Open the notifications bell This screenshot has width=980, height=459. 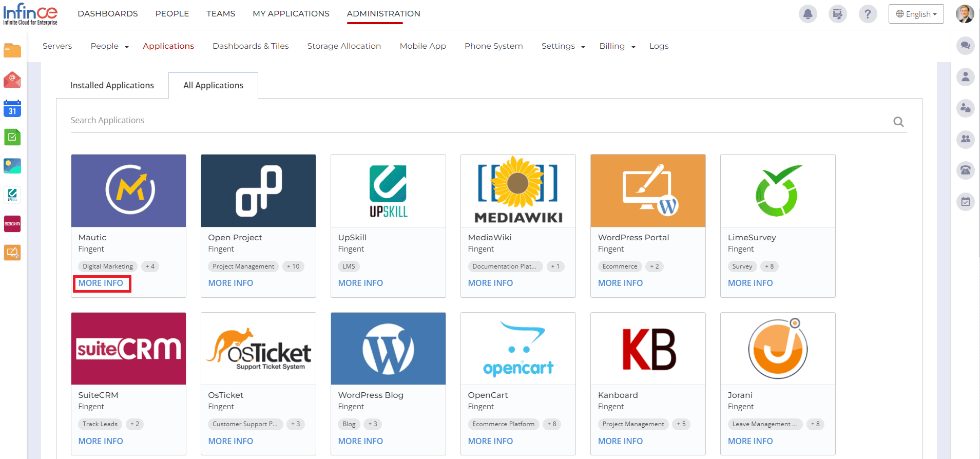tap(808, 14)
